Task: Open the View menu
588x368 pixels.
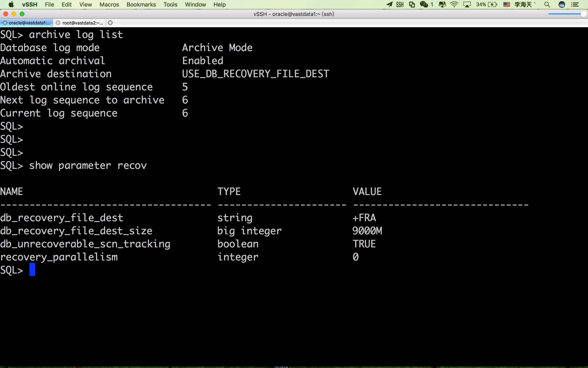Action: [x=86, y=4]
